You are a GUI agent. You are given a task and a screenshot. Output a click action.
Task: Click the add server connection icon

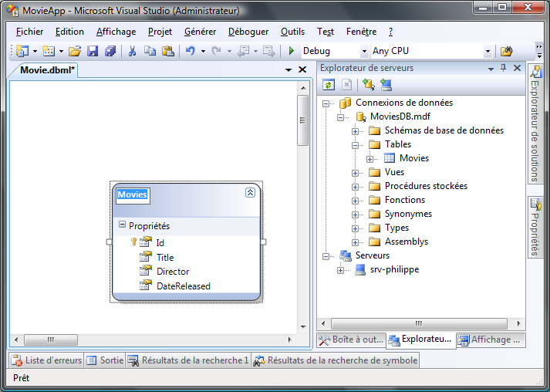tap(386, 85)
